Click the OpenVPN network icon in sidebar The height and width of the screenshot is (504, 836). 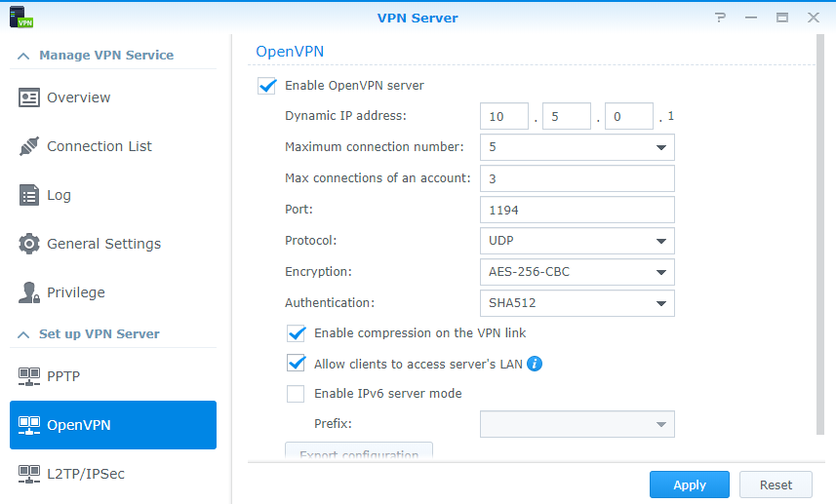coord(29,425)
